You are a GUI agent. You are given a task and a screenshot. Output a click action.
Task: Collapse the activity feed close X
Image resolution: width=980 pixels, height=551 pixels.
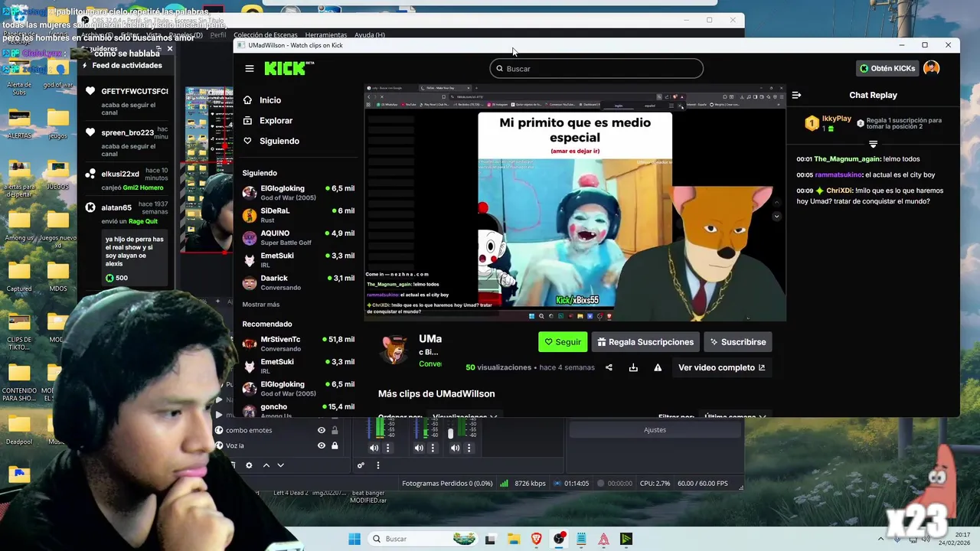170,49
